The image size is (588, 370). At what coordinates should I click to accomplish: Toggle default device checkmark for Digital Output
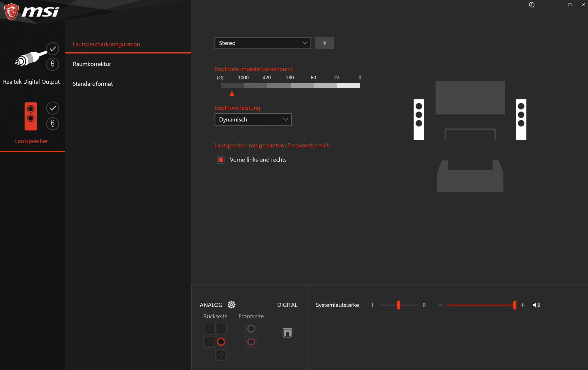click(53, 49)
